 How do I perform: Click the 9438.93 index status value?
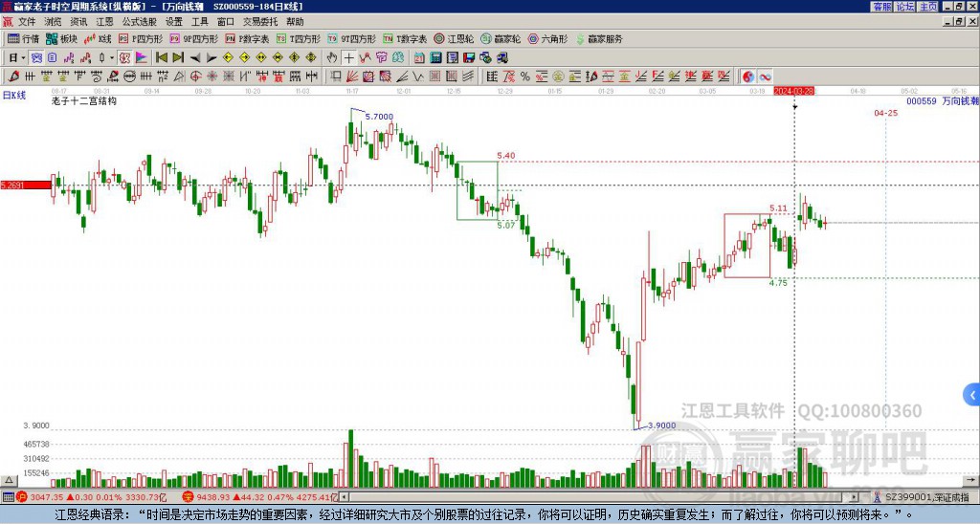(x=214, y=497)
